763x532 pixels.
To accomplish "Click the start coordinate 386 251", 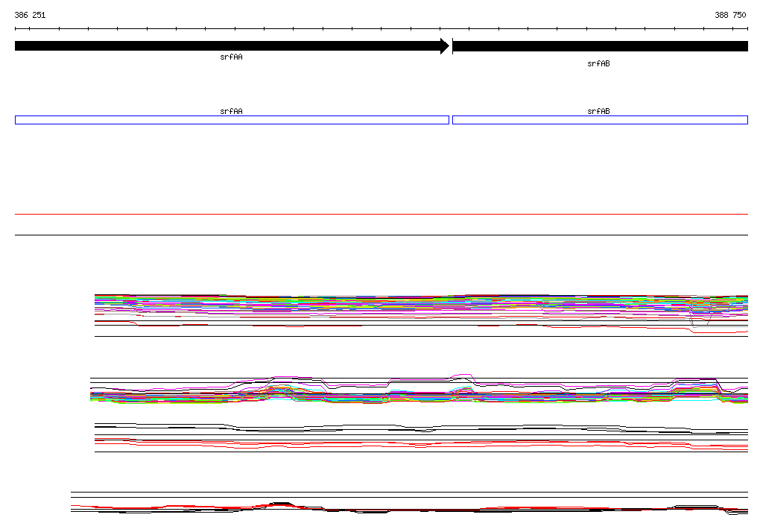I will 30,15.
